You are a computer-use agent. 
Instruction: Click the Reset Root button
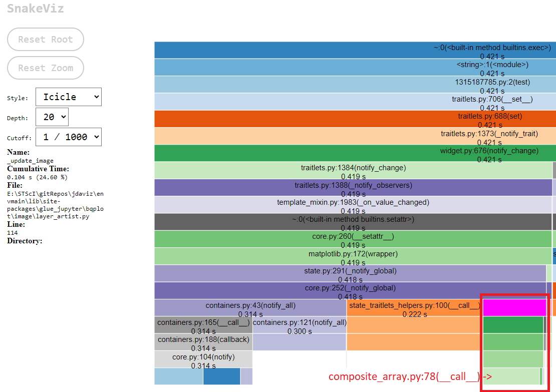(45, 39)
